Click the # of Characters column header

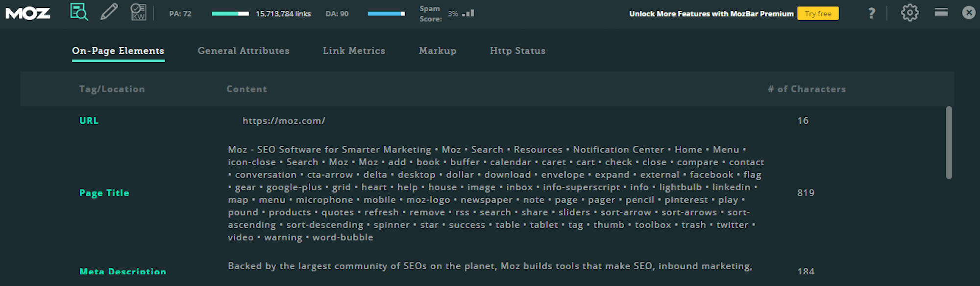[807, 89]
